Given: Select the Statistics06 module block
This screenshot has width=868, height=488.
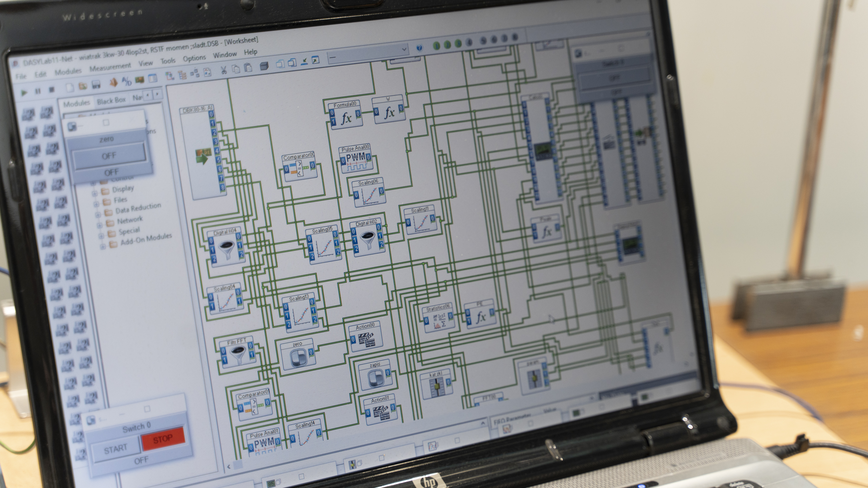Looking at the screenshot, I should coord(439,318).
